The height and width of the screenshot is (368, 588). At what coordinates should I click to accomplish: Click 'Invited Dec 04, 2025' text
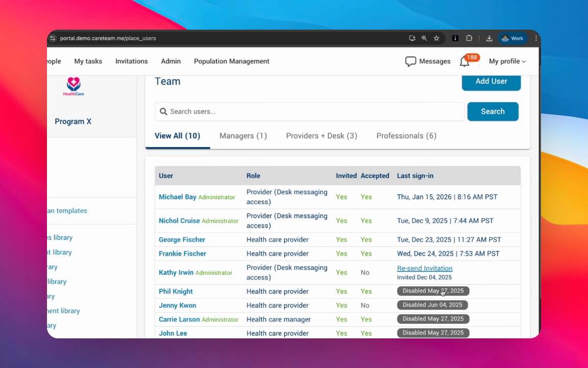click(424, 278)
